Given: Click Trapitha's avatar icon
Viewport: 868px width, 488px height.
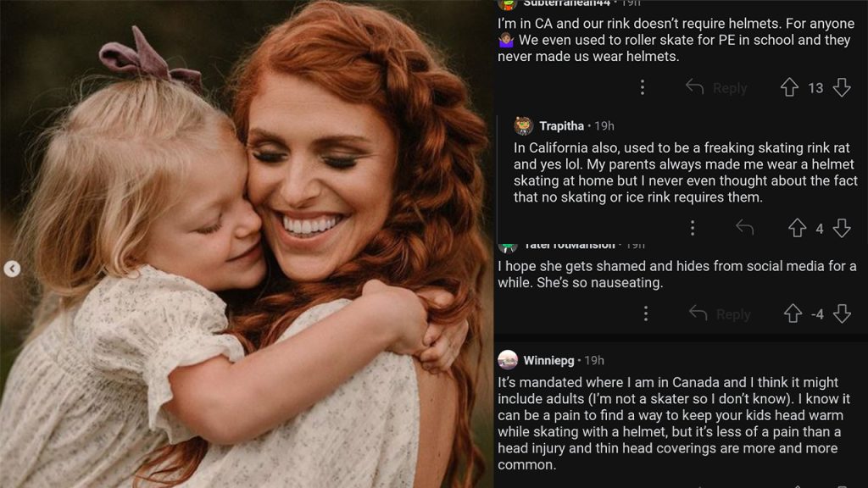Looking at the screenshot, I should click(x=523, y=126).
